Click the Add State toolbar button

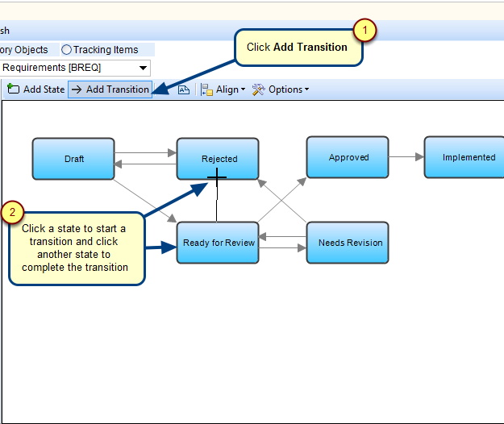point(36,89)
